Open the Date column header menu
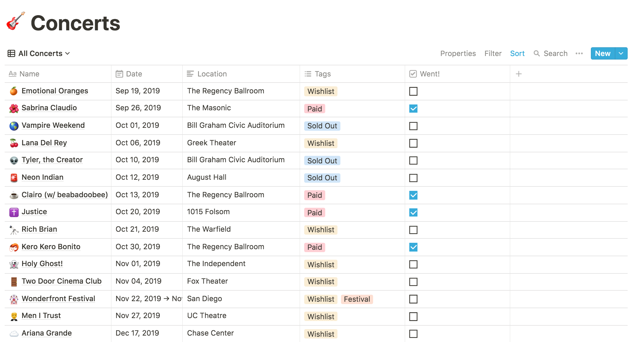The width and height of the screenshot is (644, 342). coord(147,74)
